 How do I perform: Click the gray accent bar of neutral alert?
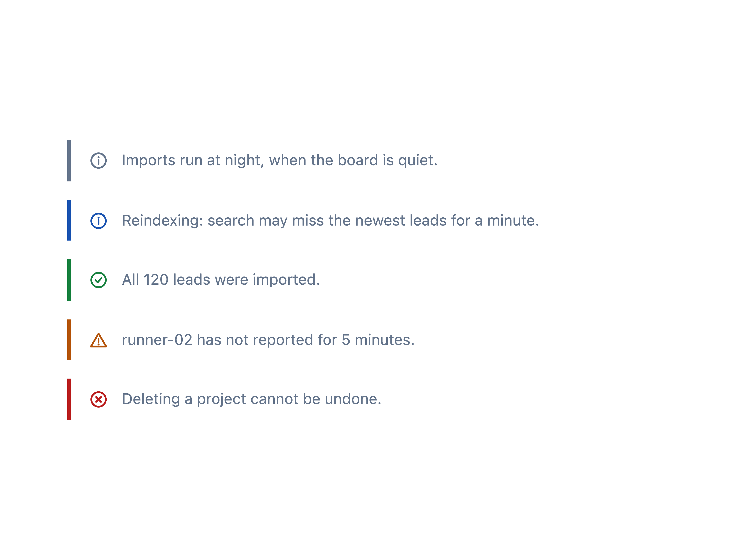pyautogui.click(x=69, y=161)
